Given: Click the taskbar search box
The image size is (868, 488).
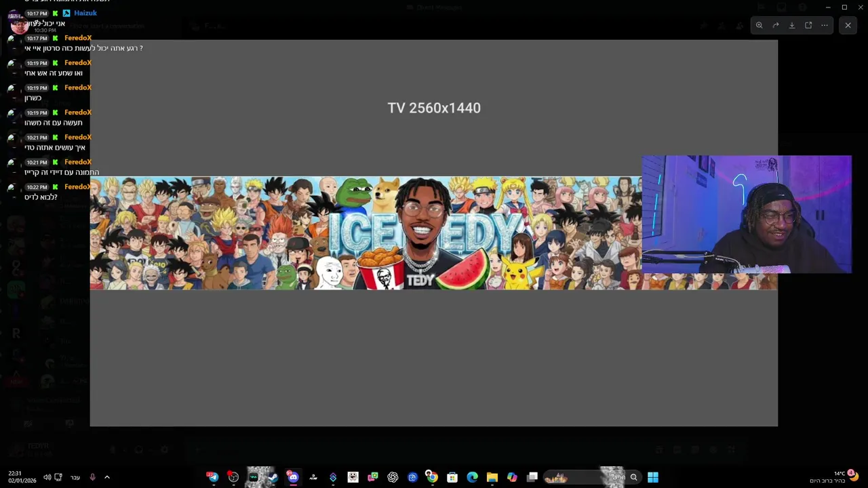Looking at the screenshot, I should coord(592,477).
